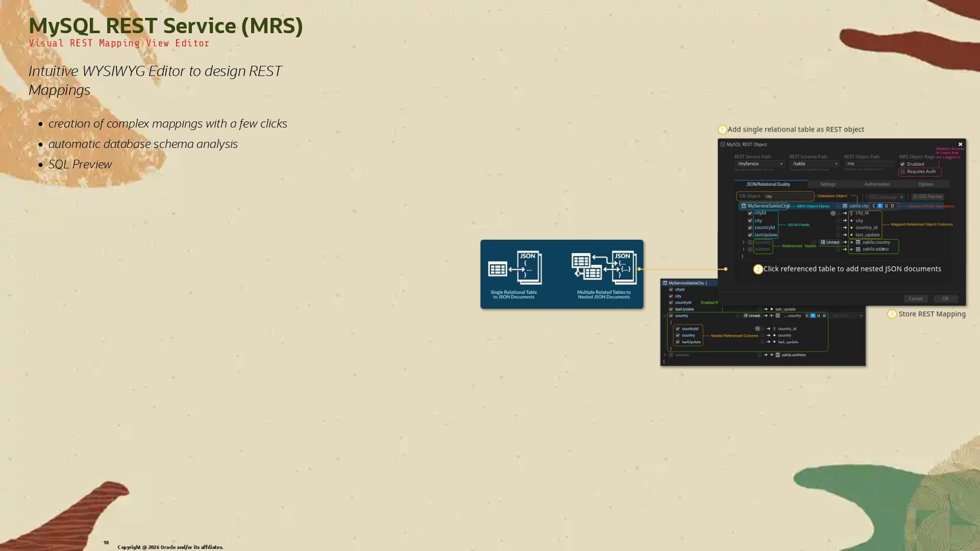Toggle the Enabled checkbox under MRS Object Flags
The height and width of the screenshot is (551, 980).
(902, 164)
